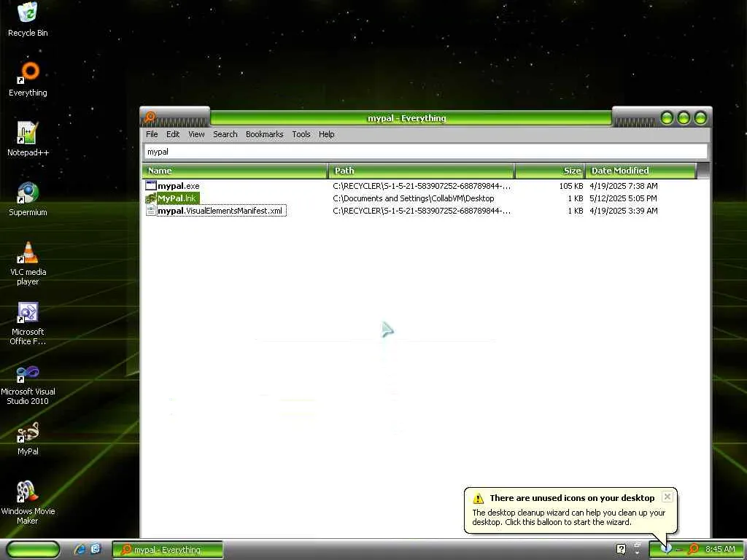This screenshot has width=747, height=560.
Task: Sort results by the Size column header
Action: tap(550, 171)
